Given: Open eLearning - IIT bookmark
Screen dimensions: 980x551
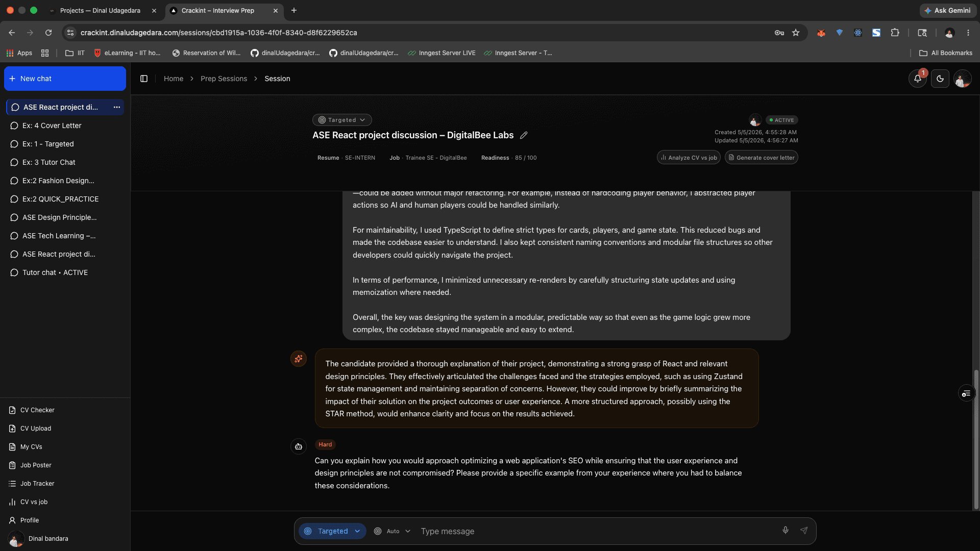Looking at the screenshot, I should [127, 53].
